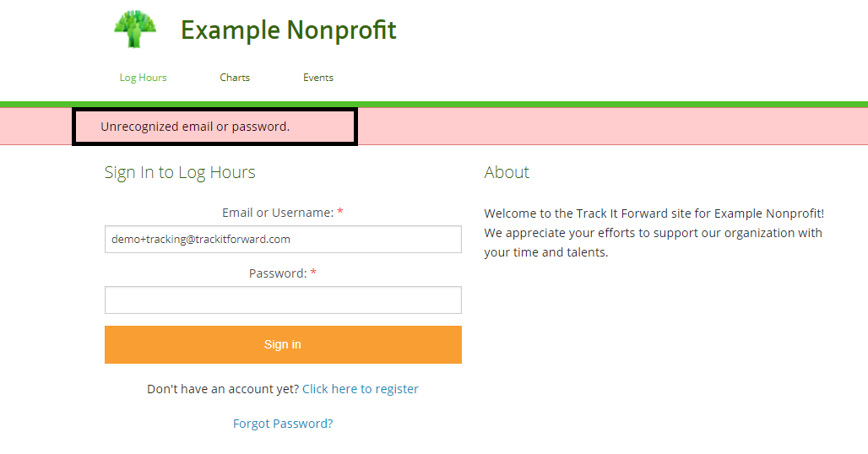Click the Password field label
The height and width of the screenshot is (454, 868).
(x=278, y=273)
